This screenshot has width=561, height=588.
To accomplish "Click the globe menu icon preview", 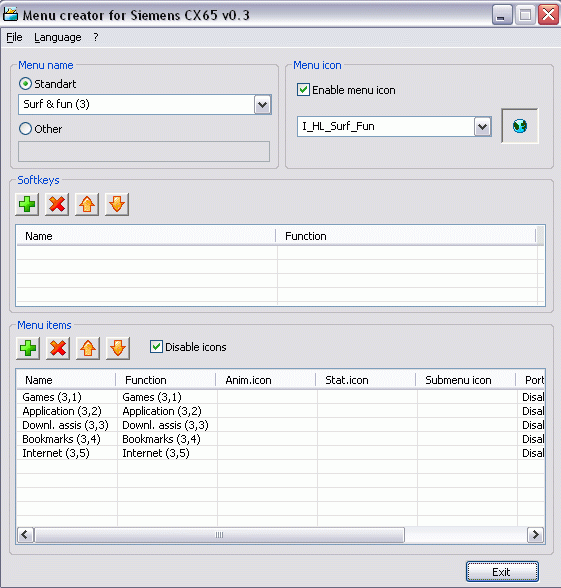I will (520, 126).
